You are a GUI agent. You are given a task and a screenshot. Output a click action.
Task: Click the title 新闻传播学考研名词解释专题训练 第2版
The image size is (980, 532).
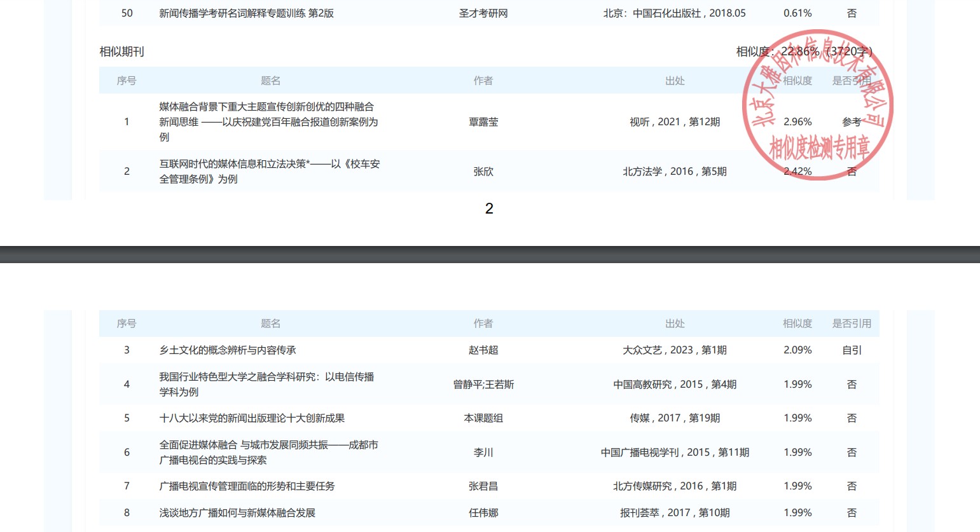(x=246, y=13)
